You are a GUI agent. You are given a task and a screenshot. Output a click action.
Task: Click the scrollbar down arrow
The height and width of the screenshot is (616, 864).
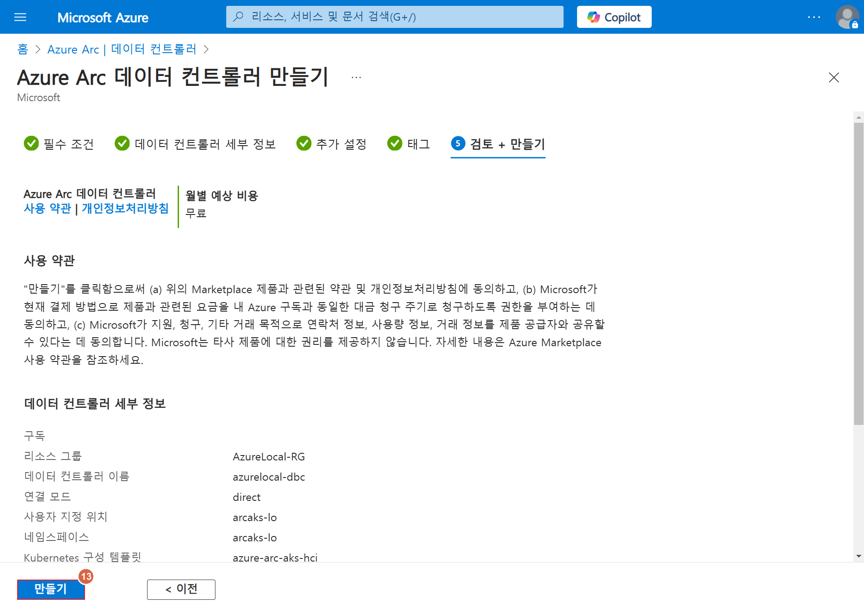pos(859,556)
